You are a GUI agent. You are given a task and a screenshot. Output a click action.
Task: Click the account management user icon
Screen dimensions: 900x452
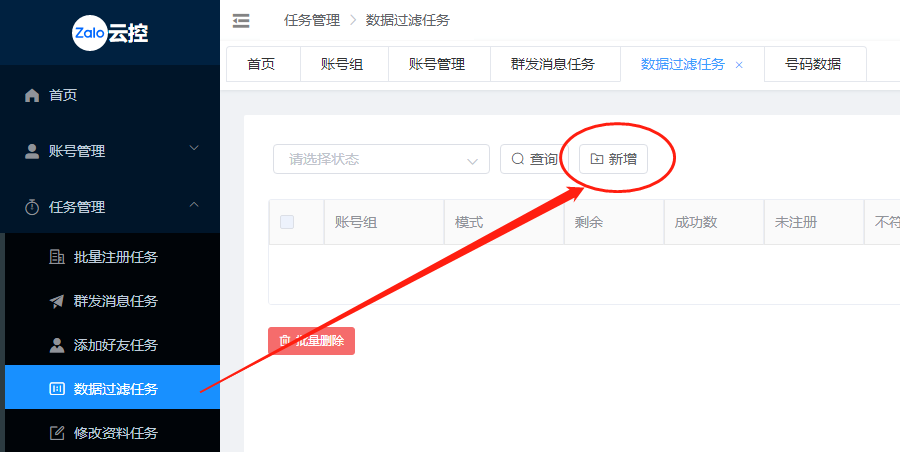tap(32, 151)
